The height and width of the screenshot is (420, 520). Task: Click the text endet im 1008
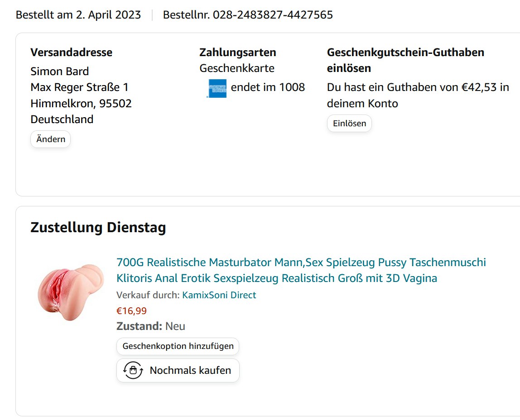pos(268,87)
